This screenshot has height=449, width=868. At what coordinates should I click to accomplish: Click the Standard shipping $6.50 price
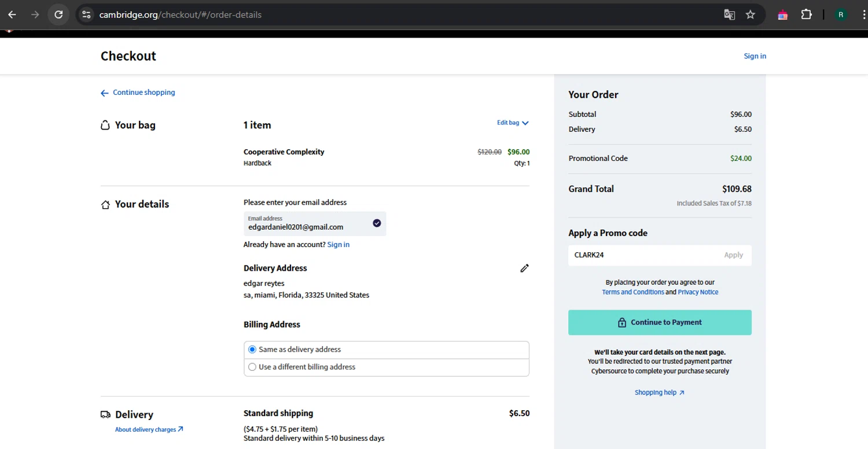point(519,413)
